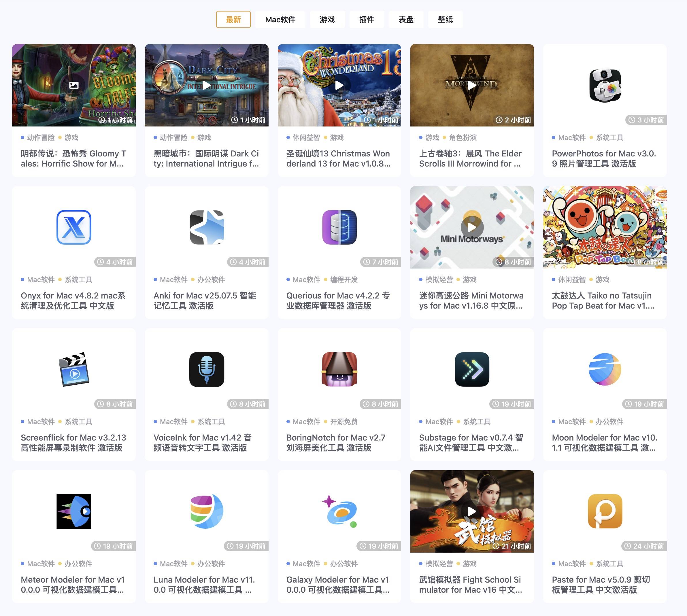The height and width of the screenshot is (616, 687).
Task: Open title Anki for Mac v25.07.5
Action: [205, 301]
